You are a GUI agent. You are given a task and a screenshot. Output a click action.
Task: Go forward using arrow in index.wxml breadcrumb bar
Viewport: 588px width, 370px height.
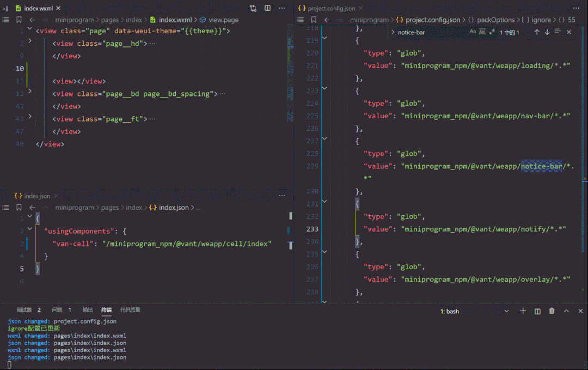tap(45, 20)
